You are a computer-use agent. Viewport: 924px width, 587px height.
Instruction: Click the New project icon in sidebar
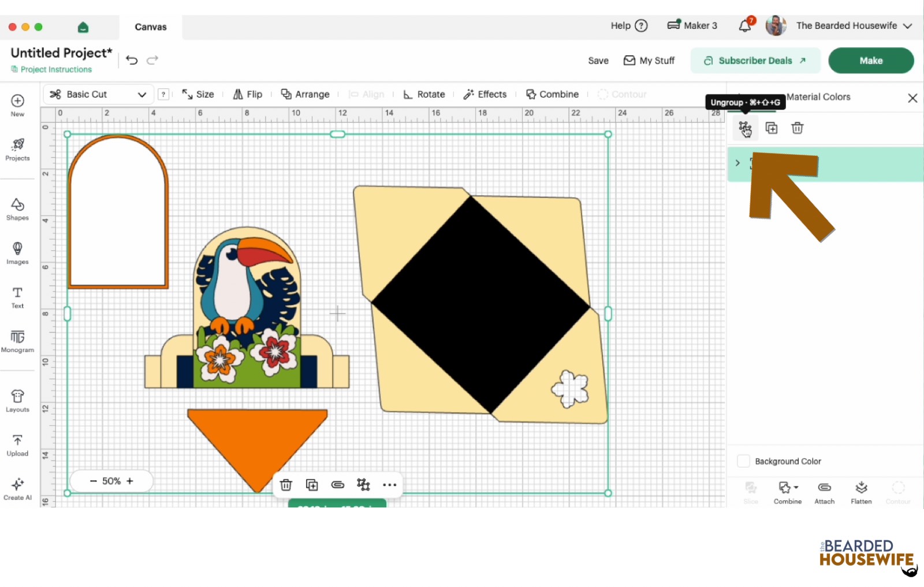click(x=17, y=105)
